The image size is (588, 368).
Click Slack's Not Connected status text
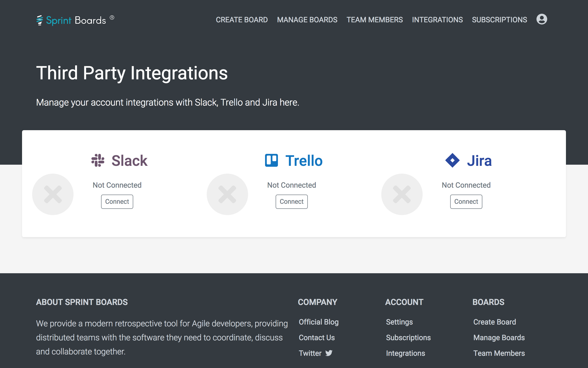coord(117,185)
